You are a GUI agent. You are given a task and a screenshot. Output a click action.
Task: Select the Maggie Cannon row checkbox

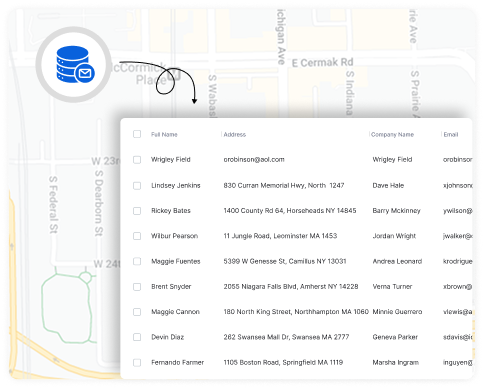(137, 312)
